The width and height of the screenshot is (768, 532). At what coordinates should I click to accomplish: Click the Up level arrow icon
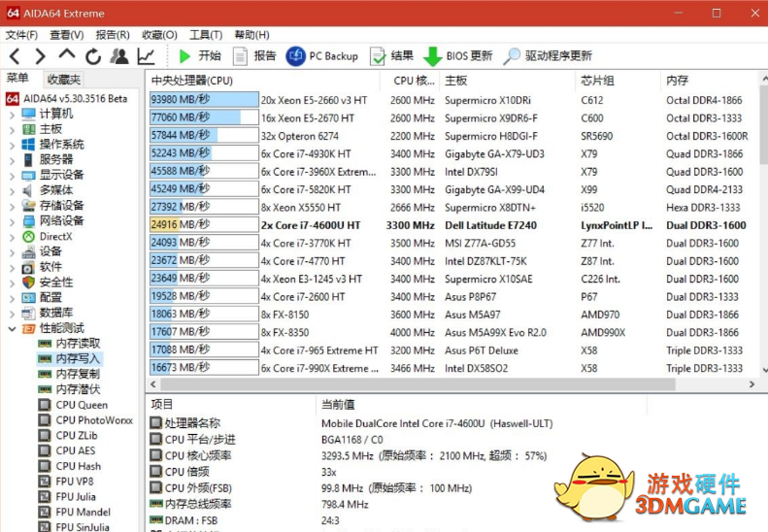66,55
